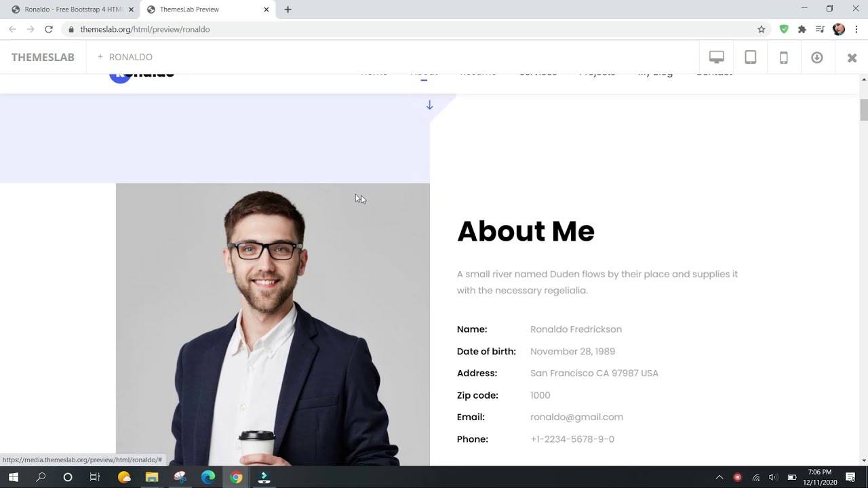The height and width of the screenshot is (488, 868).
Task: Click address San Francisco CA 97987 USA
Action: 594,373
